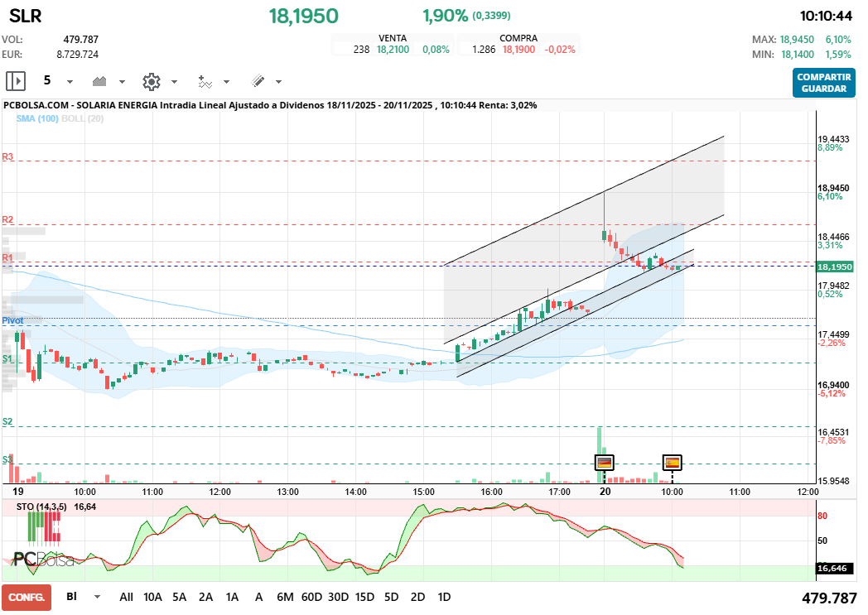Select the 2D time range
This screenshot has width=868, height=615.
click(418, 598)
